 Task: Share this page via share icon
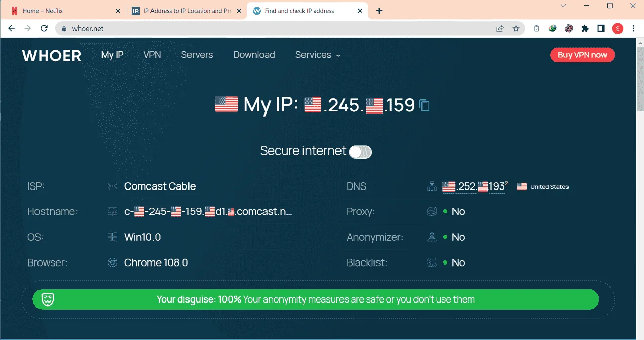[500, 29]
